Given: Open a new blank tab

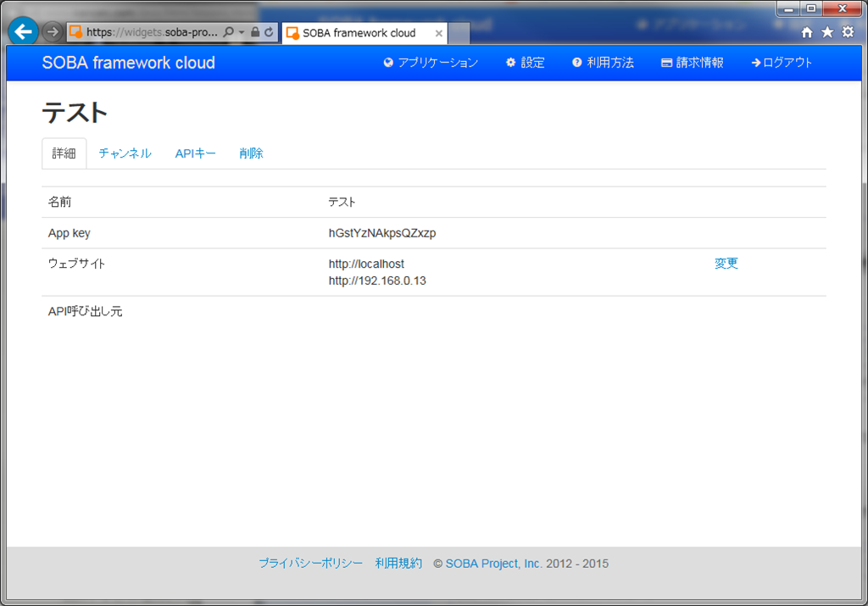Looking at the screenshot, I should [x=459, y=33].
